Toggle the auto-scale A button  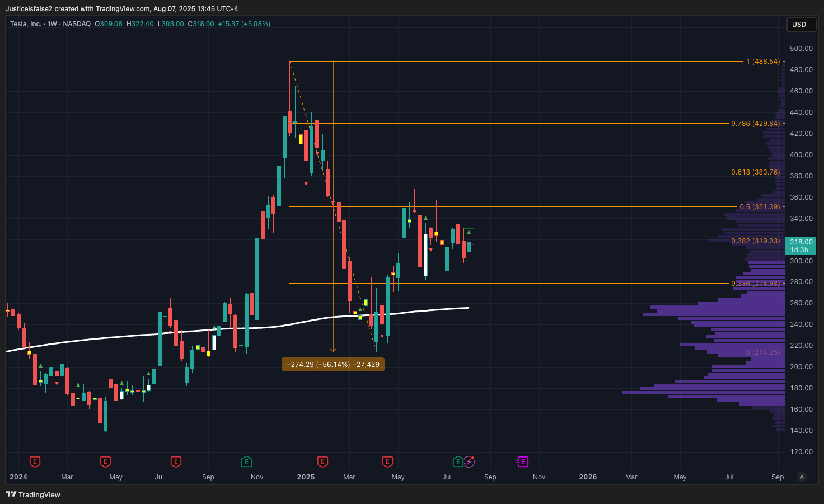coord(802,477)
